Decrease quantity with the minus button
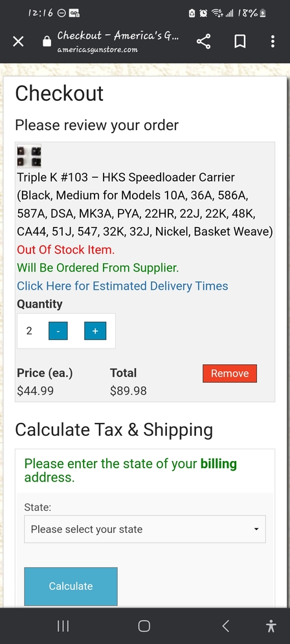 coord(58,331)
